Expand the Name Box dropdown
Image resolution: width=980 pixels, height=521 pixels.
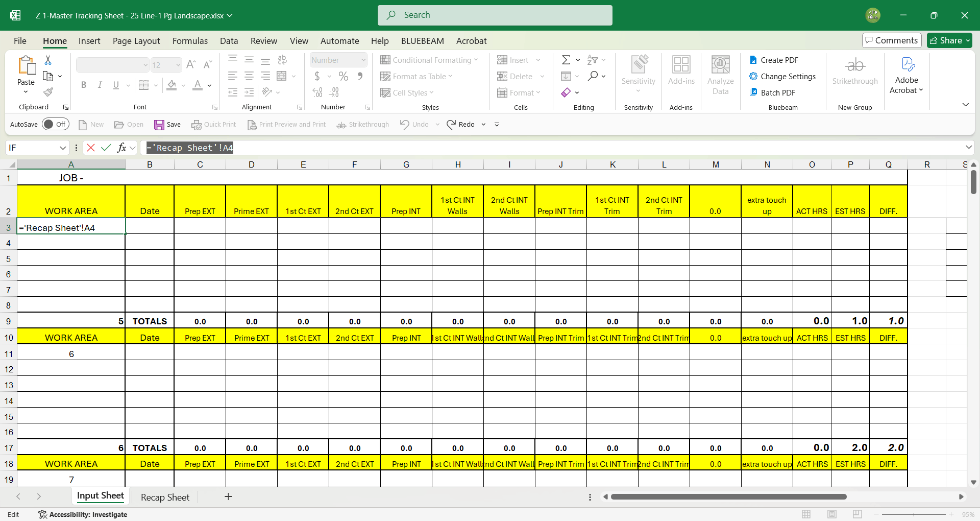[63, 148]
